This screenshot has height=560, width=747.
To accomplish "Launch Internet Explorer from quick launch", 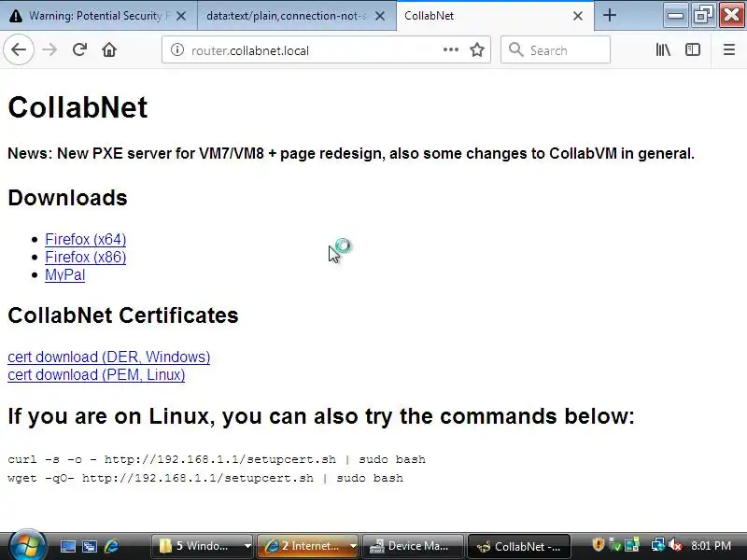I will 111,546.
